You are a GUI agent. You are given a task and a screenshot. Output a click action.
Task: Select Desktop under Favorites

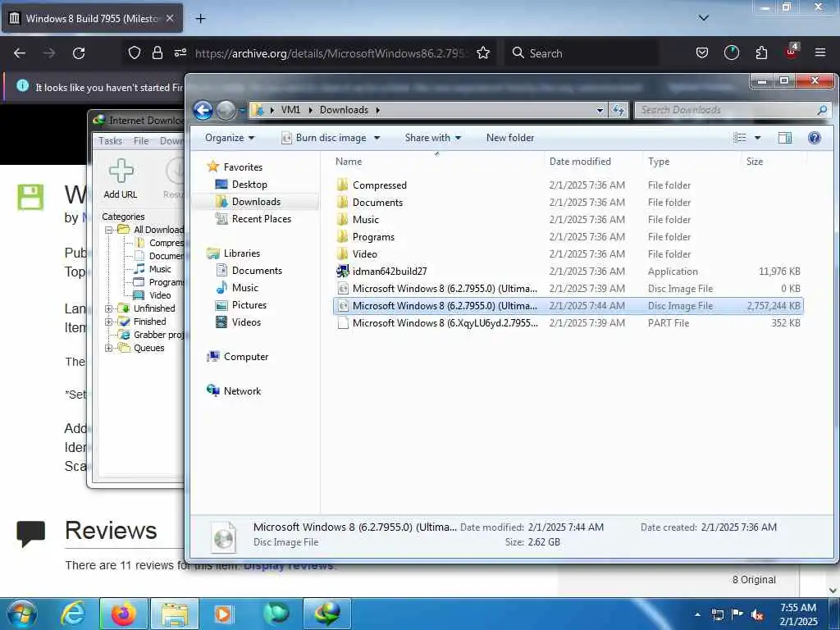click(249, 185)
